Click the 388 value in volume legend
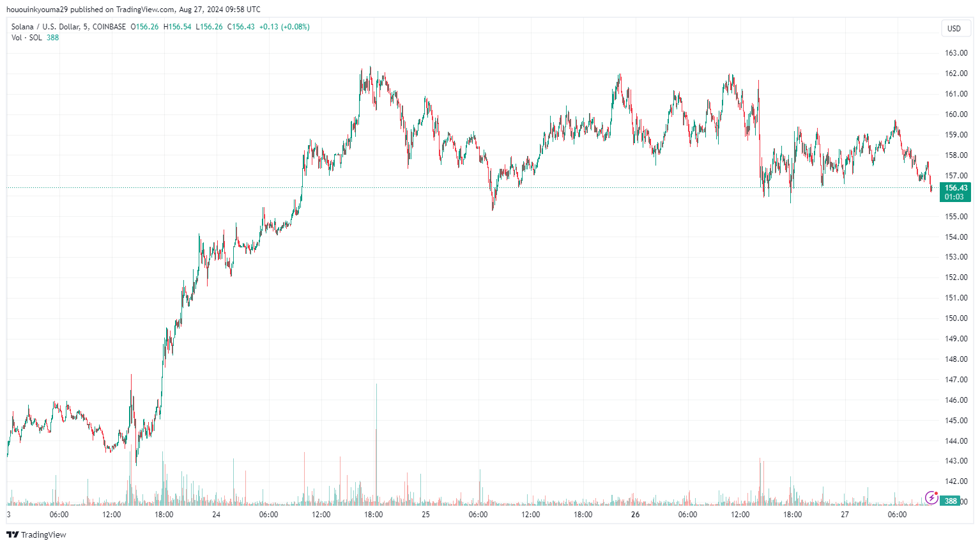The image size is (980, 546). (52, 38)
